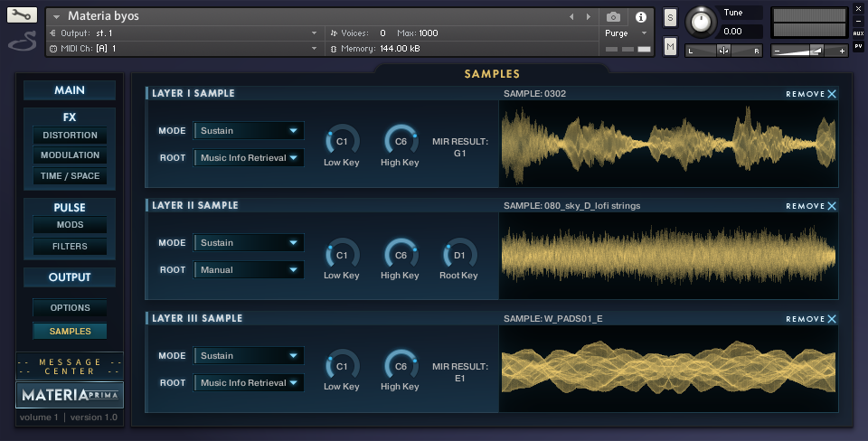
Task: Click the Layer II lofi strings waveform
Action: [x=669, y=256]
